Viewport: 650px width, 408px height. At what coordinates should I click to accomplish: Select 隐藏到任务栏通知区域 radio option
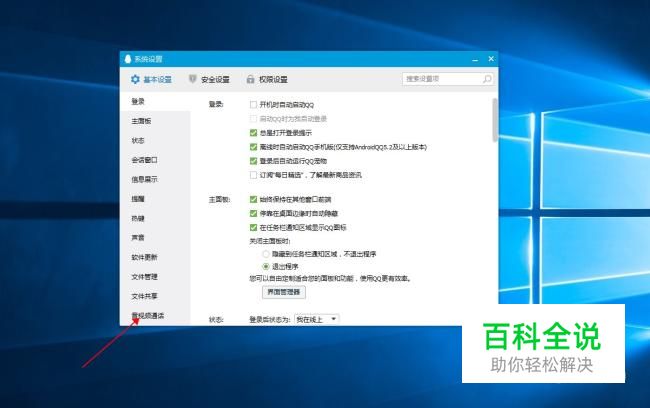[266, 254]
